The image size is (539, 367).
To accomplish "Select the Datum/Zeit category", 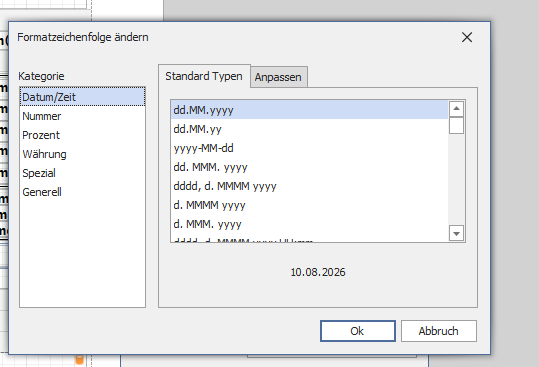I will point(82,97).
